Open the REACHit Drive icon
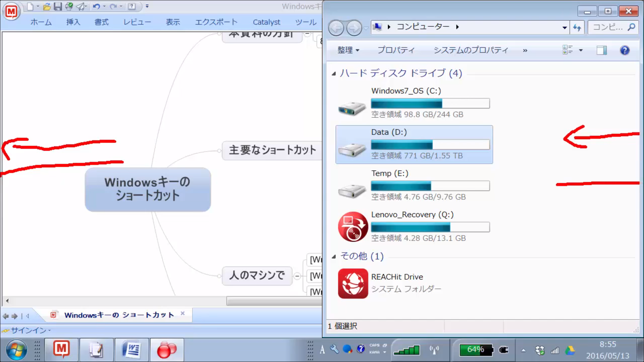This screenshot has height=362, width=644. tap(353, 283)
